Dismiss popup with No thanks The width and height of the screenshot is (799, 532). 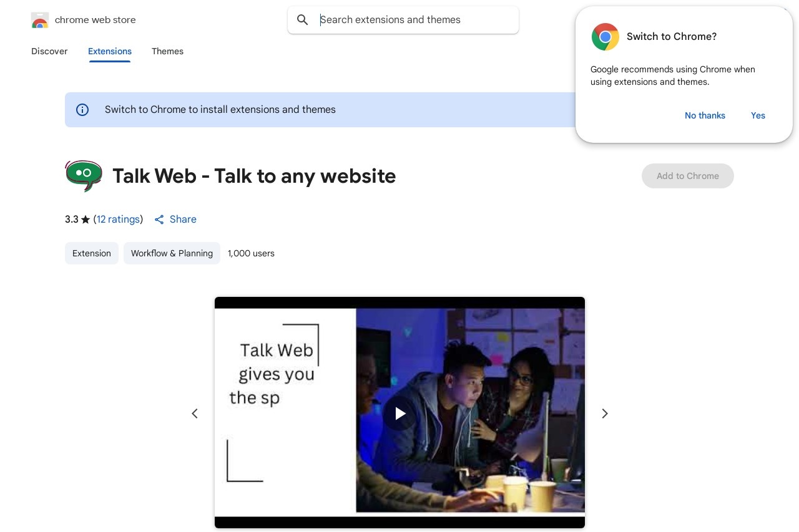tap(705, 115)
